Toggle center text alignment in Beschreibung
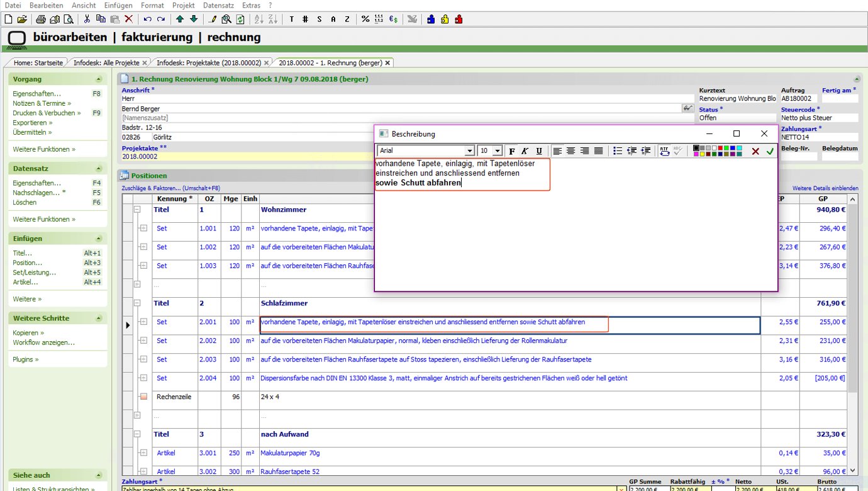 point(571,151)
